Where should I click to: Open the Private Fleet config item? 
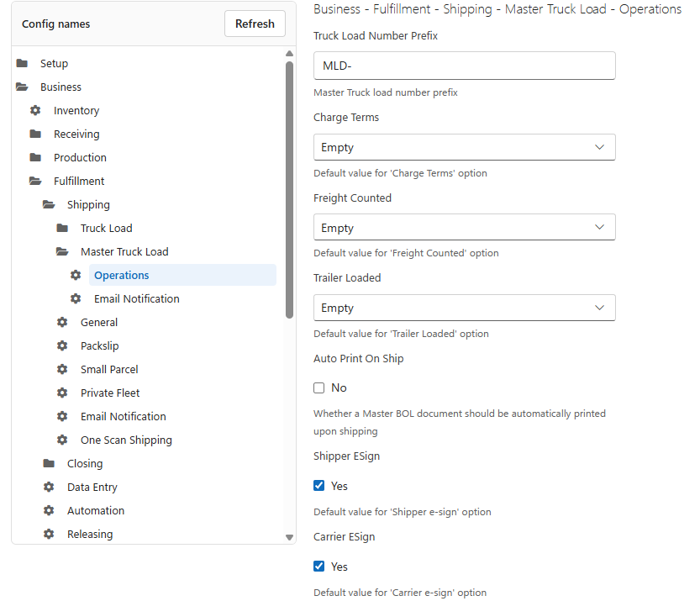(110, 393)
